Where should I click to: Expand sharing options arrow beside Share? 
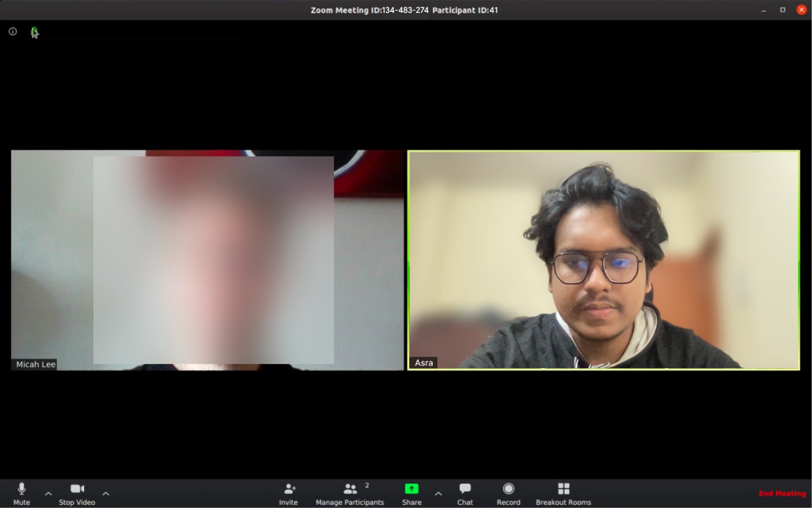point(438,493)
